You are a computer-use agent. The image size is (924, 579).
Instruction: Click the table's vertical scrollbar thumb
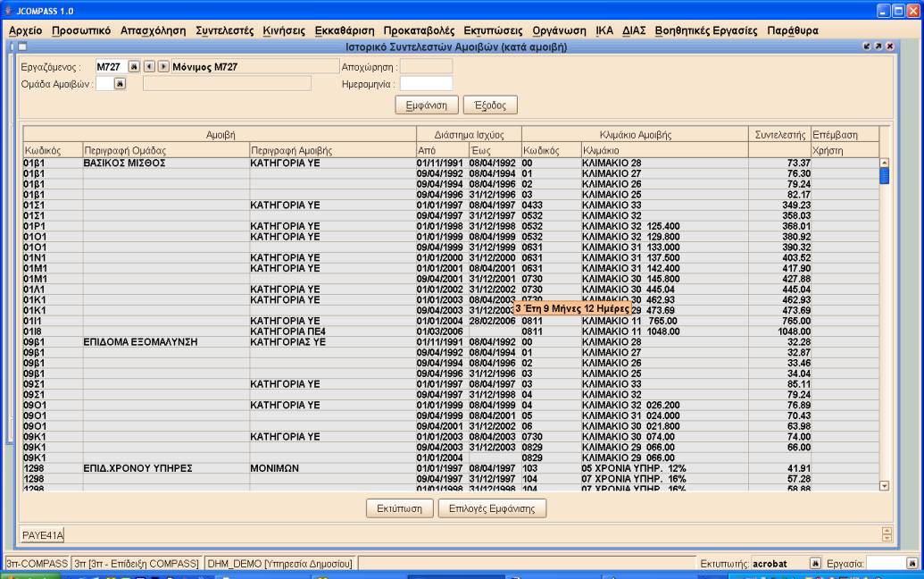884,176
